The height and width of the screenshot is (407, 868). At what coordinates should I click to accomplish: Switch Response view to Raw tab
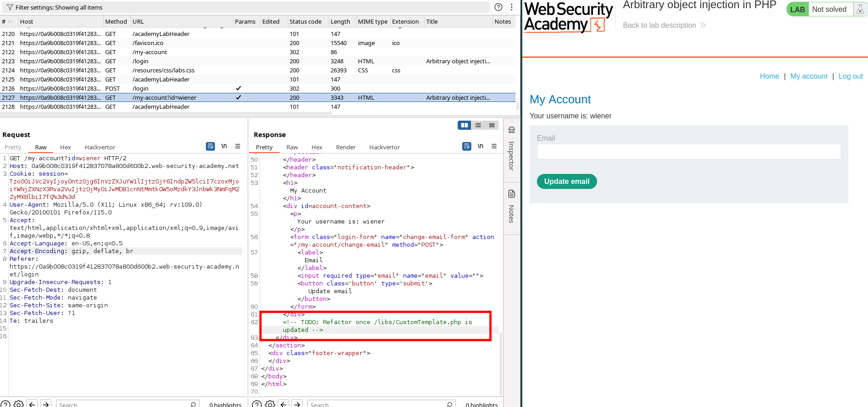[292, 147]
